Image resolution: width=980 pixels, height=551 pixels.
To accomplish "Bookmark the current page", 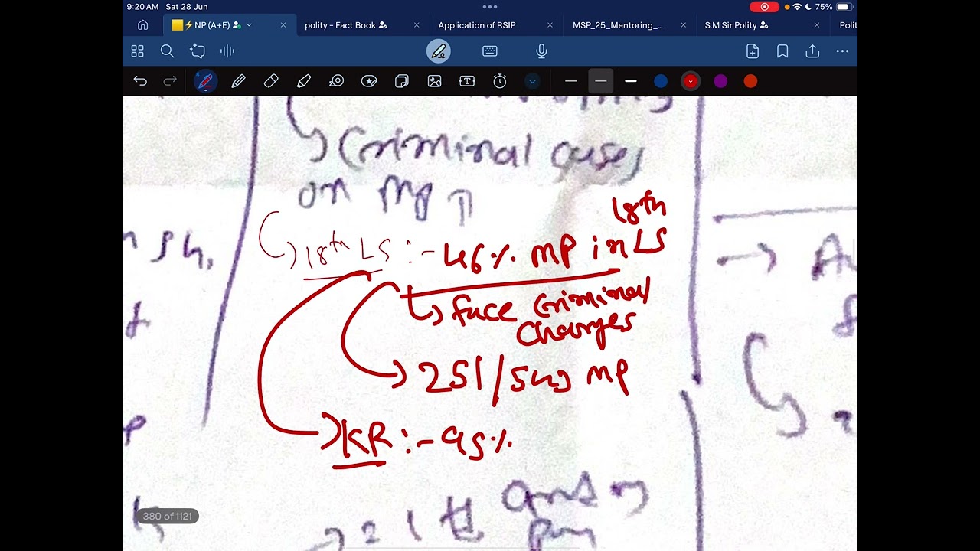I will pos(782,51).
